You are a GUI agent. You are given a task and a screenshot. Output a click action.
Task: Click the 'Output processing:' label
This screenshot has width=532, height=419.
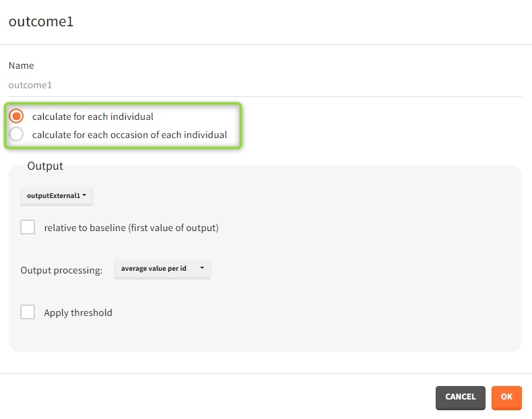61,270
